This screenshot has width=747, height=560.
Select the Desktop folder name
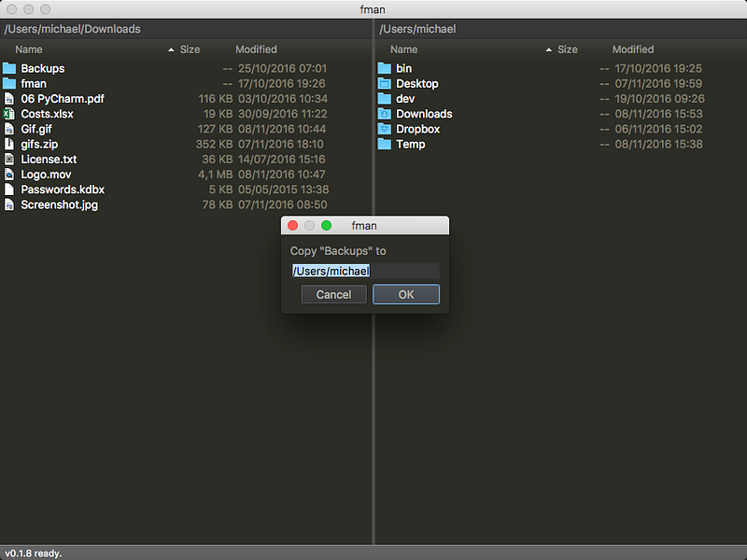tap(416, 84)
